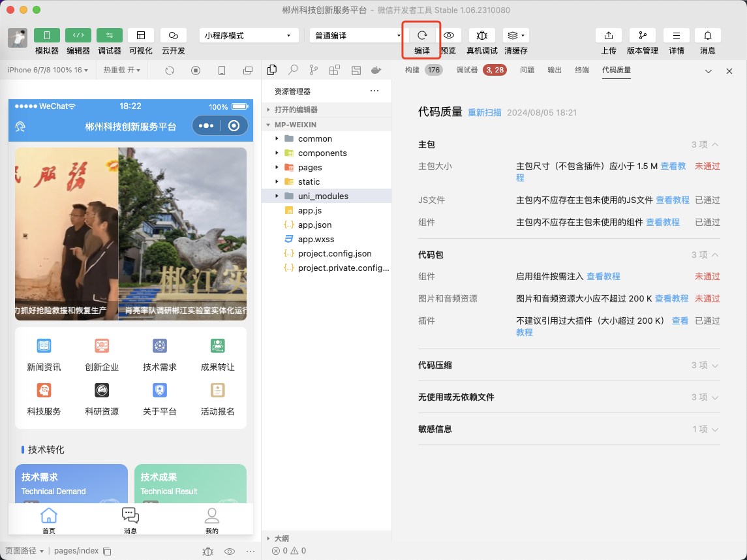Open the 普通编译 compile mode dropdown
Viewport: 747px width, 560px height.
[x=358, y=35]
